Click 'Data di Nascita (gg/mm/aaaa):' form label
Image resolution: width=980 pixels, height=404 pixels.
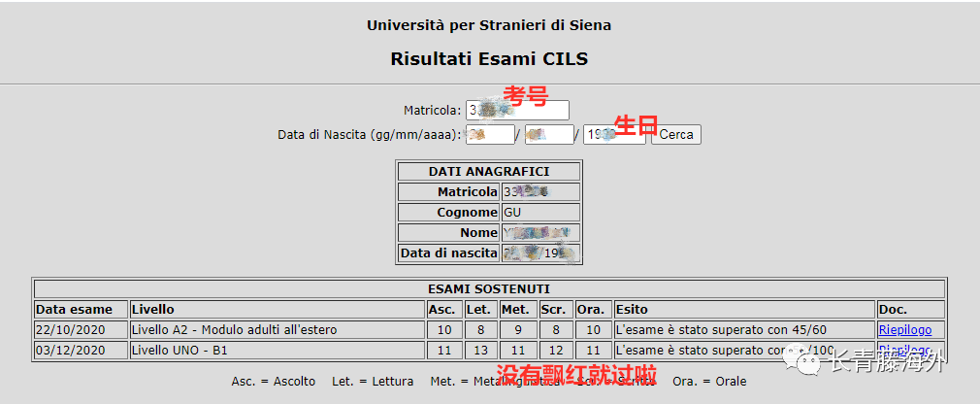(370, 135)
